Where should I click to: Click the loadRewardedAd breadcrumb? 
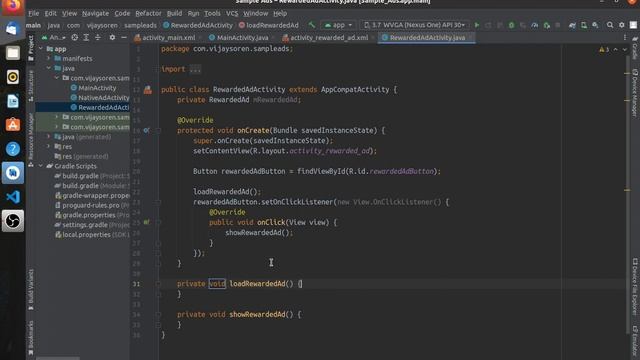point(268,25)
